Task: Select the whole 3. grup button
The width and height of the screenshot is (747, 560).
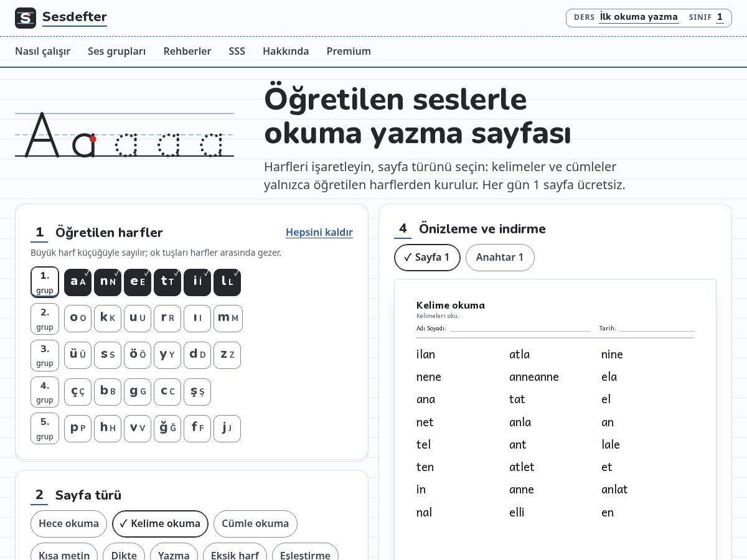Action: coord(45,355)
